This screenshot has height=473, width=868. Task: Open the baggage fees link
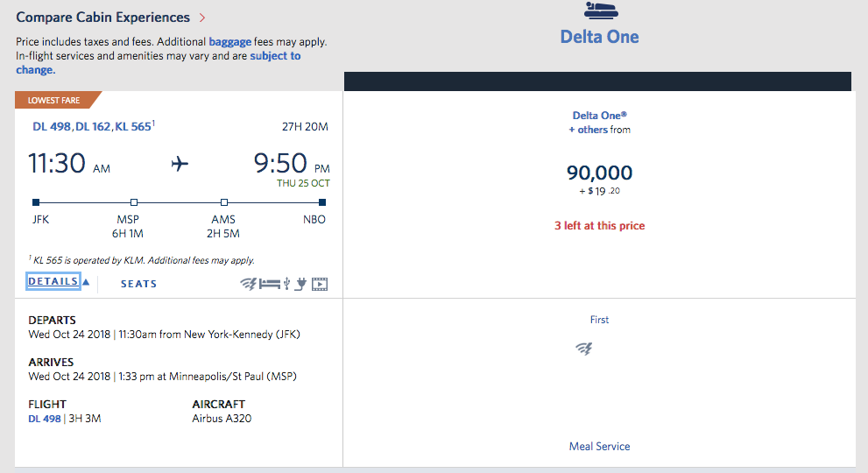[x=231, y=41]
